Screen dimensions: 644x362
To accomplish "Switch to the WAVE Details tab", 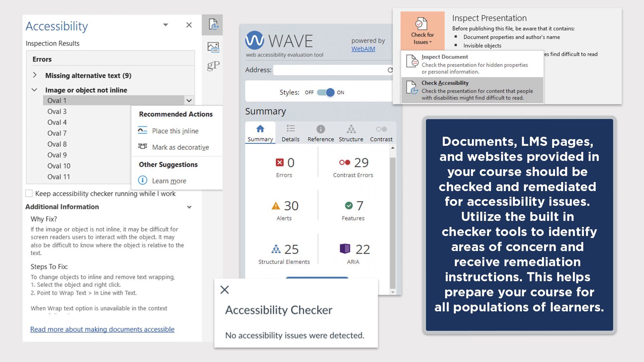I will [290, 133].
